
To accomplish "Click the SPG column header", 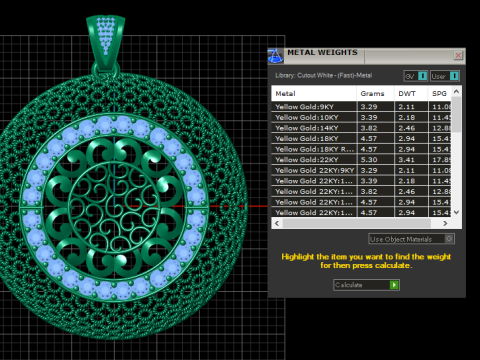I will click(x=439, y=94).
